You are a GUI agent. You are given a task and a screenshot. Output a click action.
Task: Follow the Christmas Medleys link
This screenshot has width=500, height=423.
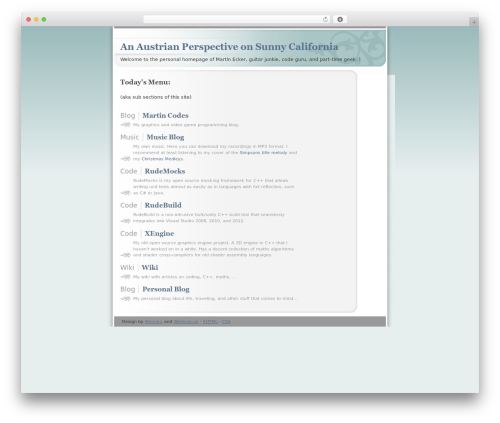click(x=162, y=159)
